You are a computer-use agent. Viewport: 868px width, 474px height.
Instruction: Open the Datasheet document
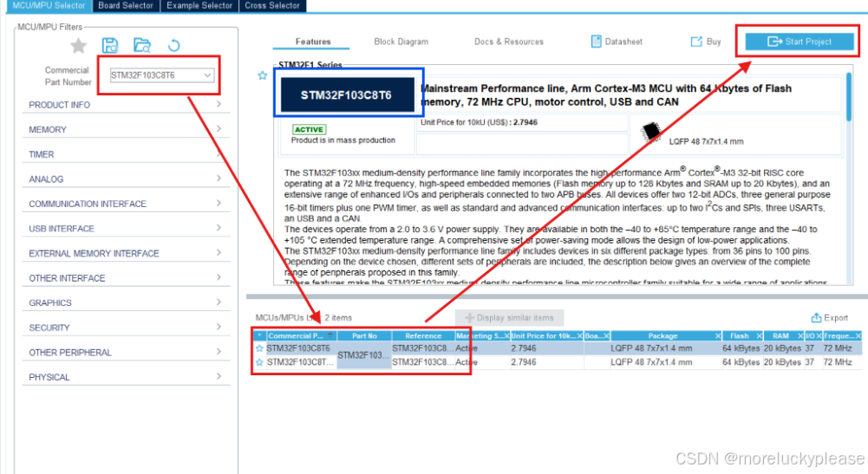[617, 42]
